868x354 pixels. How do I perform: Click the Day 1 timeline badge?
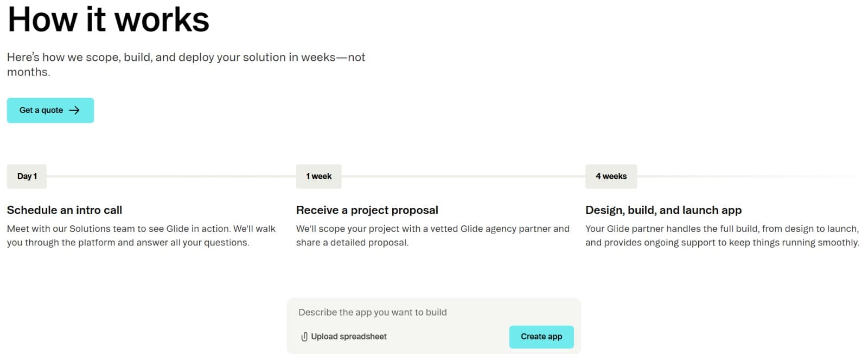coord(27,176)
